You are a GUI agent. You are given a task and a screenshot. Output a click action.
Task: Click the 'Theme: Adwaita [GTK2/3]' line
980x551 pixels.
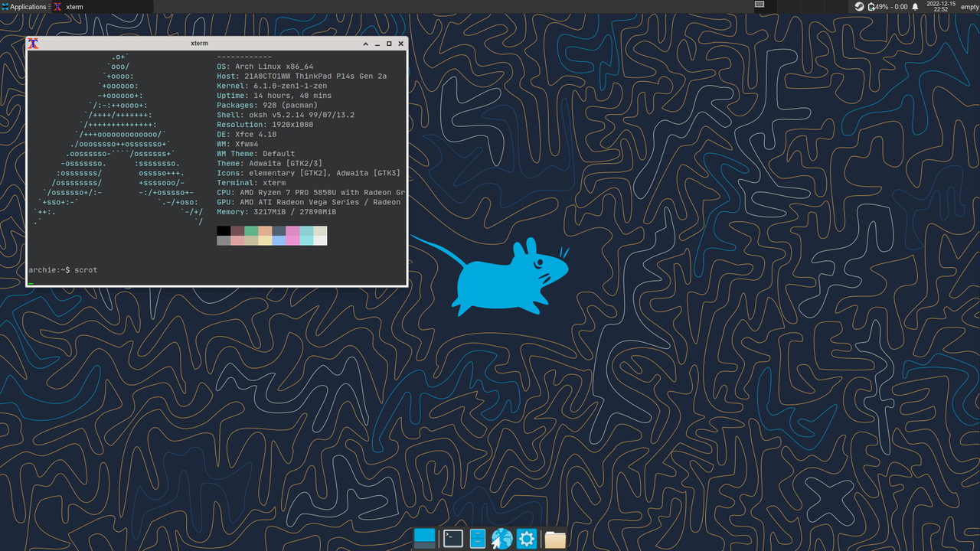(x=269, y=164)
